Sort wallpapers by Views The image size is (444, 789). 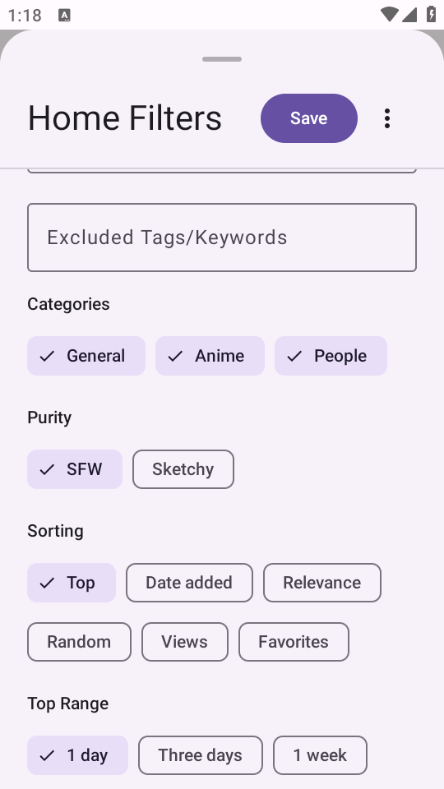(185, 642)
